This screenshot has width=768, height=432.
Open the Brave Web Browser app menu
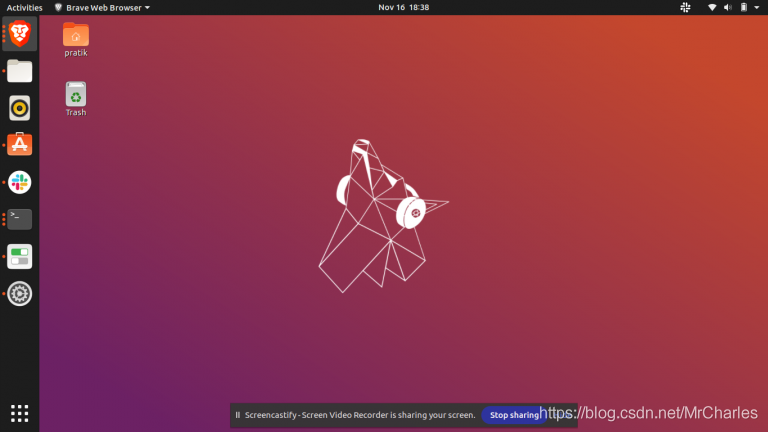point(102,7)
